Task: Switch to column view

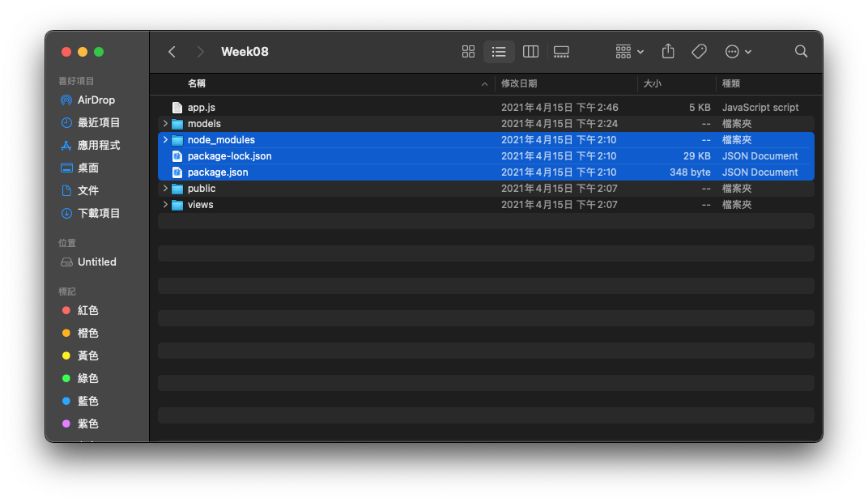Action: point(530,52)
